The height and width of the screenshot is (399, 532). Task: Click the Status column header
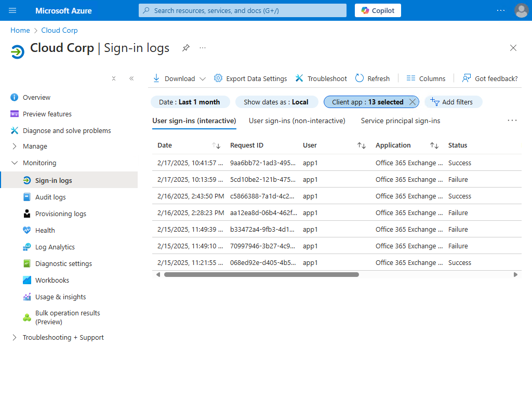pos(458,145)
